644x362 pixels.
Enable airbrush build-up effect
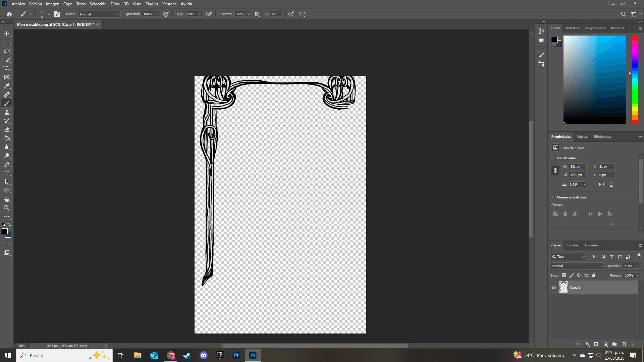[209, 14]
